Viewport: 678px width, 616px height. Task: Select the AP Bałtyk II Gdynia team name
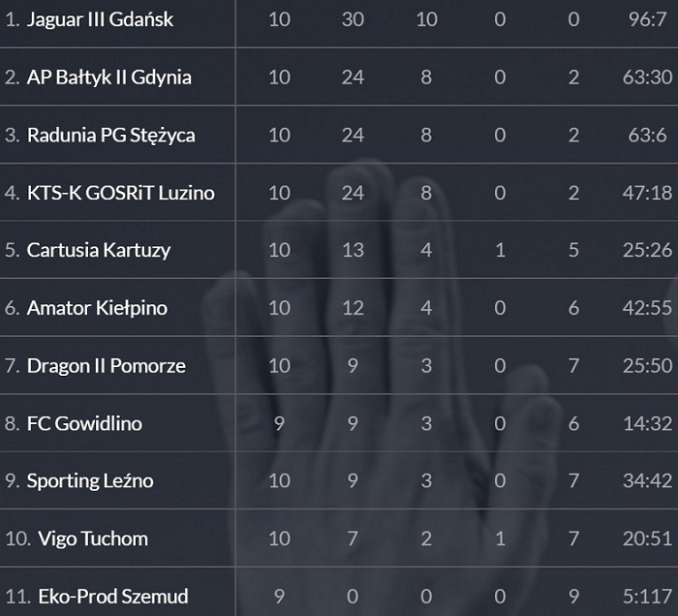[108, 77]
